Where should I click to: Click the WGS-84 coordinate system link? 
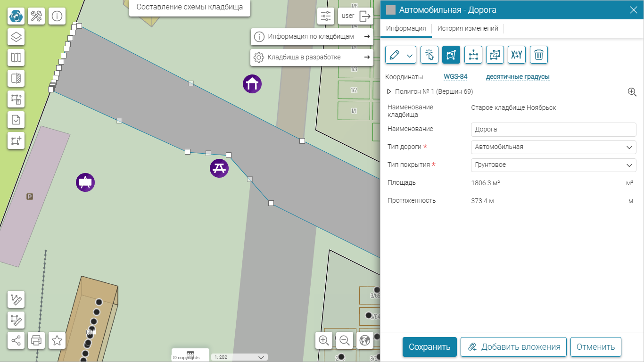[x=455, y=77]
